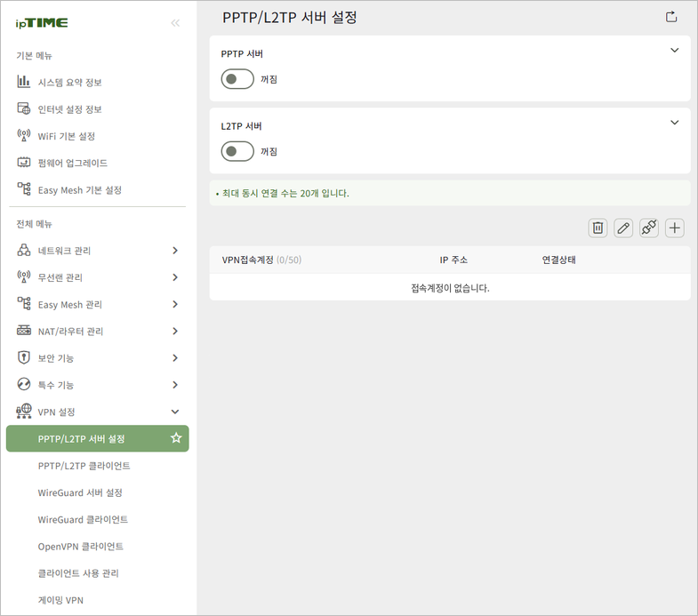Screen dimensions: 698x616
Task: Collapse the sidebar with double-arrow icon
Action: [x=175, y=23]
